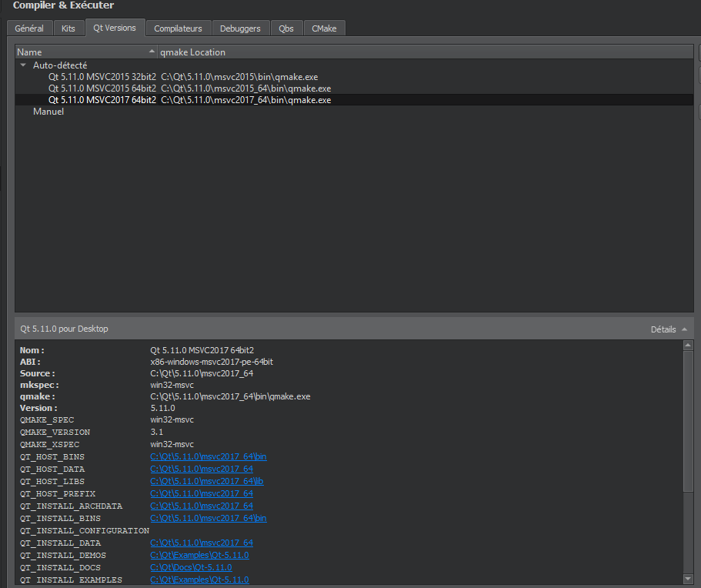Open the QT_INSTALL_BINS path link

tap(209, 518)
